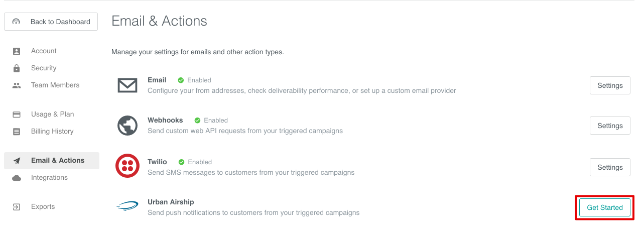Click the Email green Enabled checkmark
This screenshot has height=232, width=644.
click(181, 80)
